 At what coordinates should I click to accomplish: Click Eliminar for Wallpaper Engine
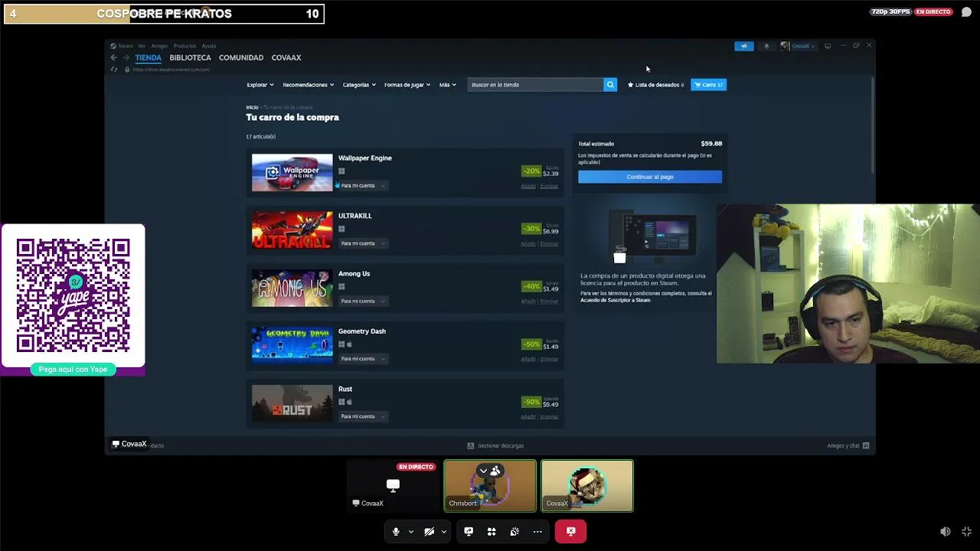pos(549,186)
